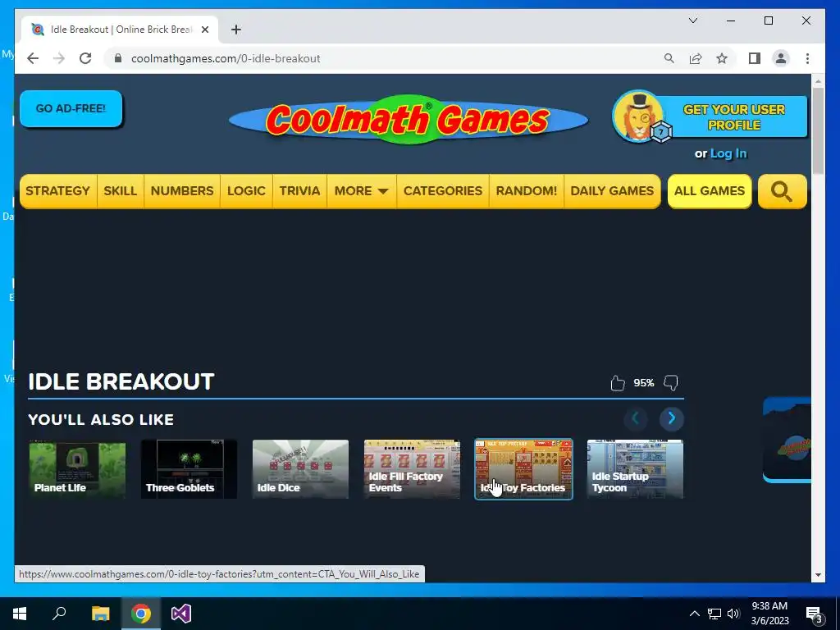Click the address bar URL field

(x=386, y=58)
